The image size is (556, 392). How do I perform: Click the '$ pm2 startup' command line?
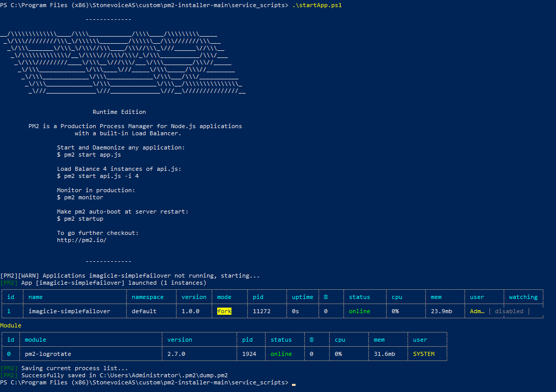(80, 219)
